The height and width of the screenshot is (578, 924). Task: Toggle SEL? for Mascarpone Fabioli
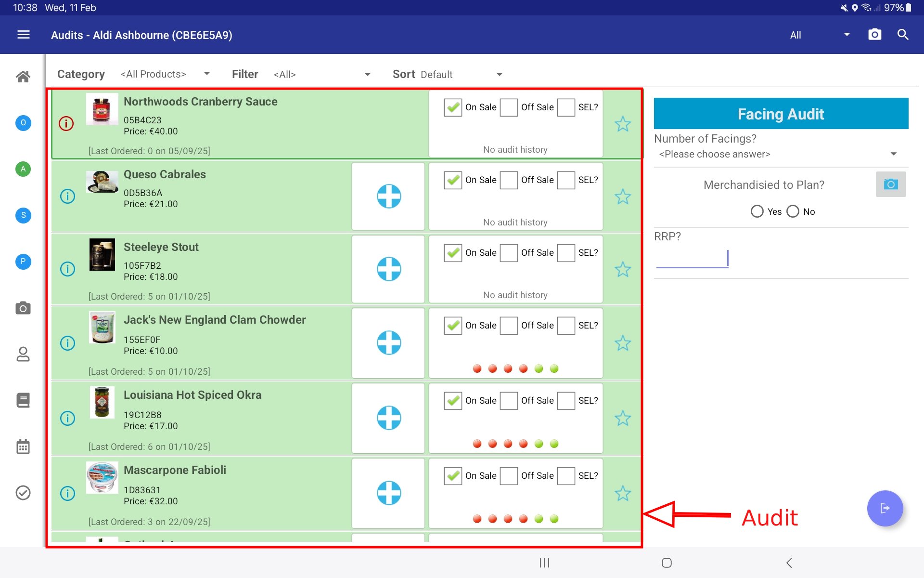(566, 476)
